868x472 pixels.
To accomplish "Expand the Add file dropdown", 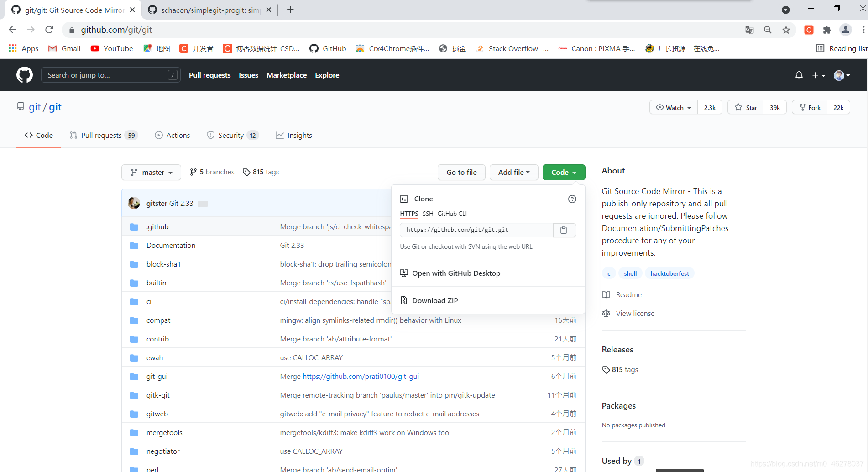I will pyautogui.click(x=514, y=173).
